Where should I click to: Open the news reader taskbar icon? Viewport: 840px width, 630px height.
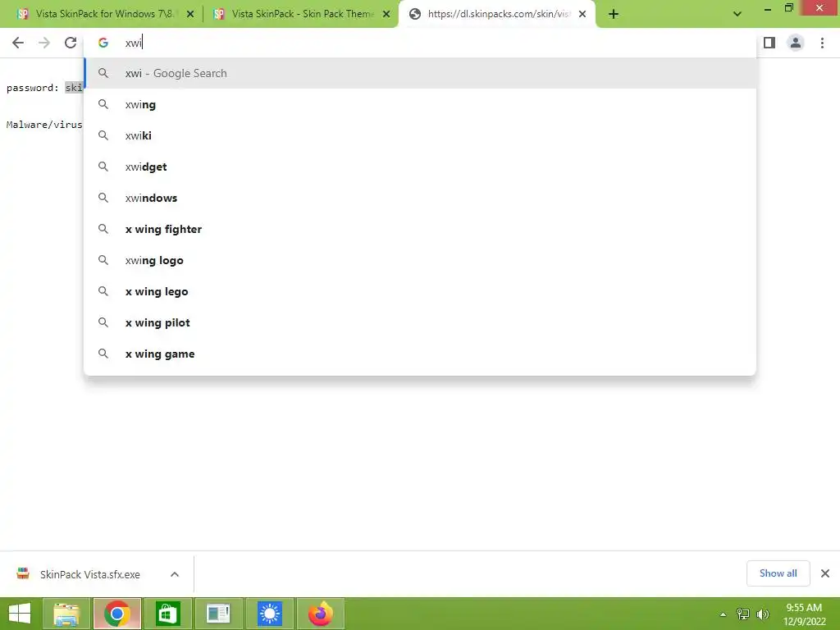pos(218,614)
